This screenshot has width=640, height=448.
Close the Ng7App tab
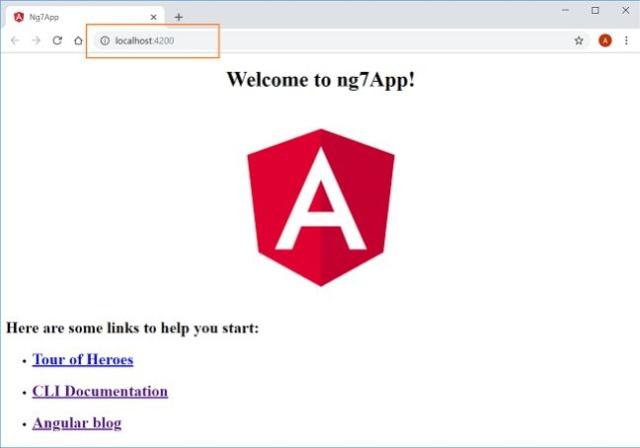click(153, 17)
